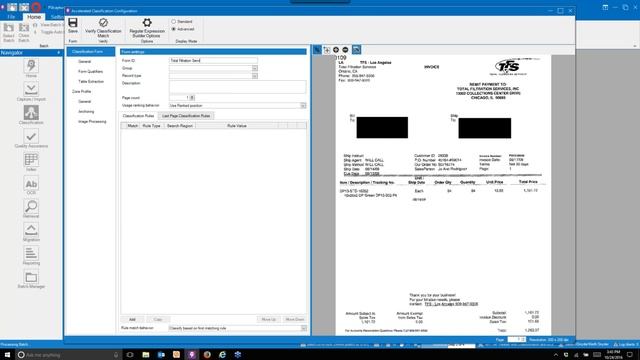Open Outlook from the taskbar
The width and height of the screenshot is (640, 360).
pyautogui.click(x=161, y=355)
